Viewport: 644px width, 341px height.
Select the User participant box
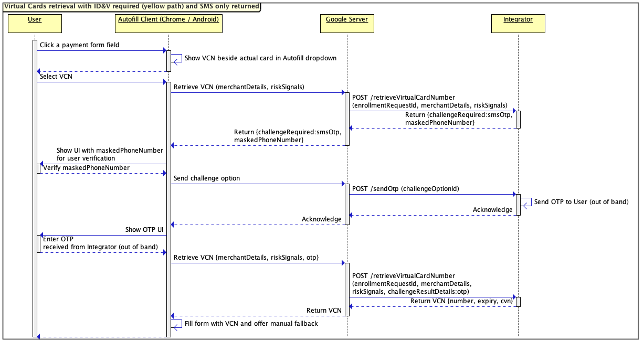[x=34, y=24]
